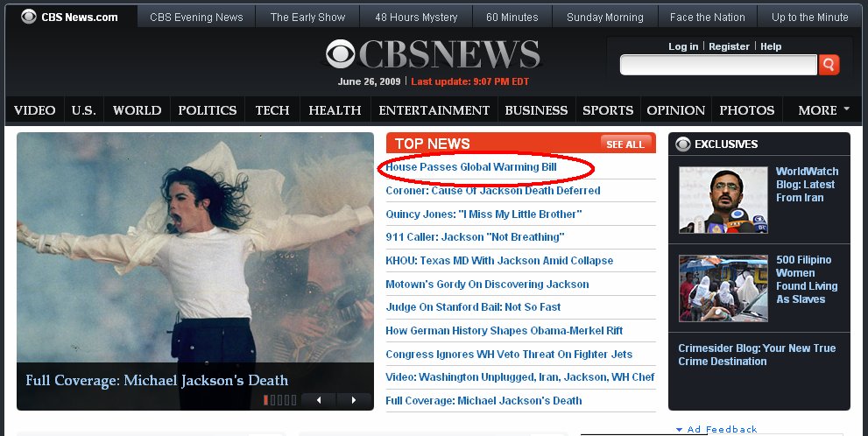Go to previous slide with left arrow
The image size is (868, 436).
click(x=319, y=400)
